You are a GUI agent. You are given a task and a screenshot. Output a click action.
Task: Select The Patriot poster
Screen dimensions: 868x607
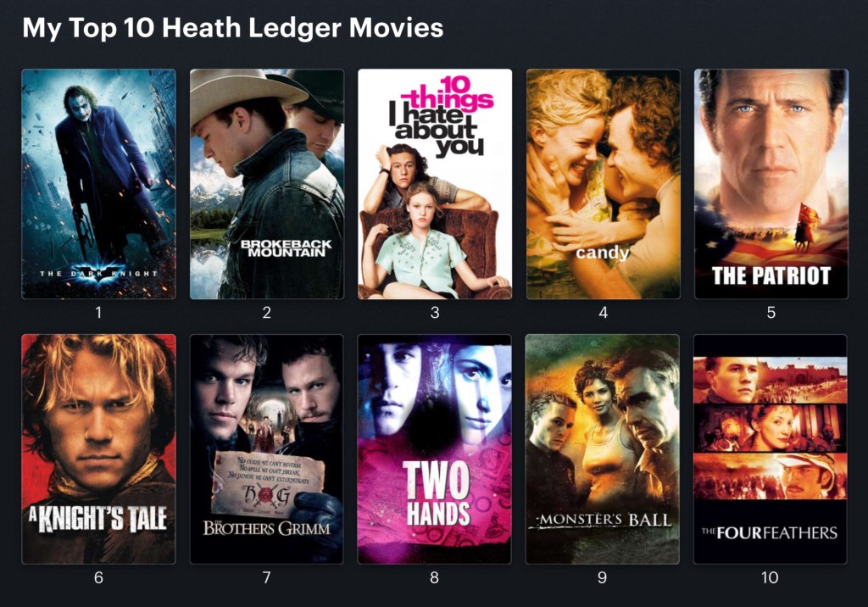(x=771, y=184)
